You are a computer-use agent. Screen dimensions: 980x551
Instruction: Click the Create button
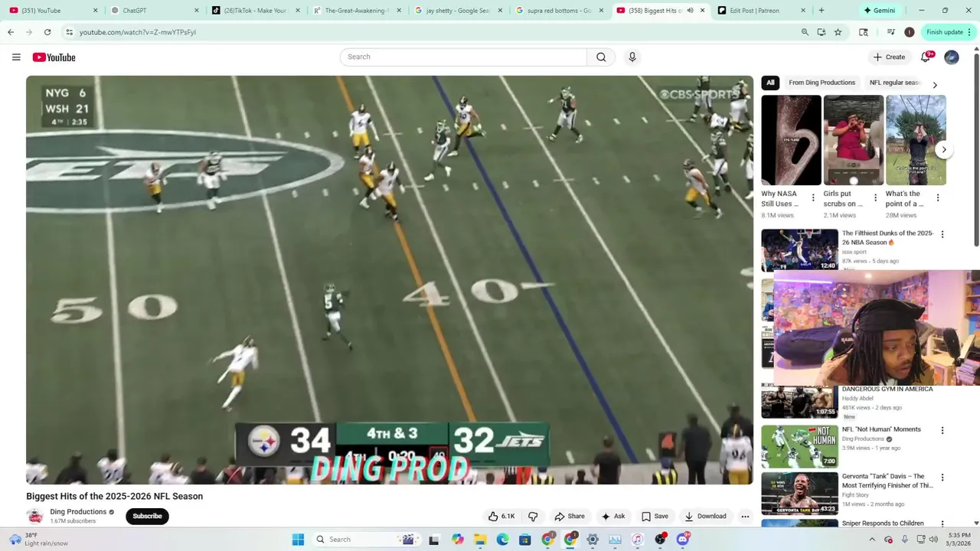pos(889,57)
